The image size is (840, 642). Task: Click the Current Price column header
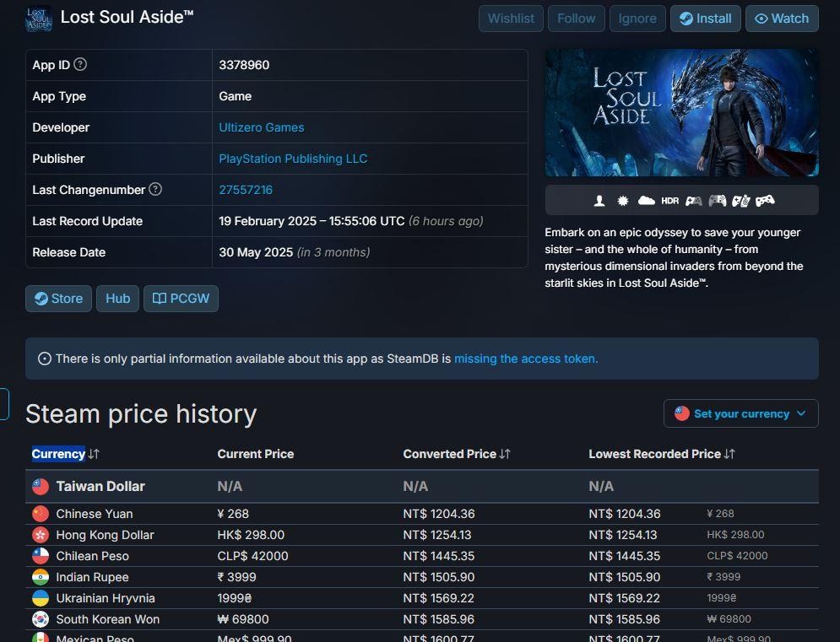[256, 454]
